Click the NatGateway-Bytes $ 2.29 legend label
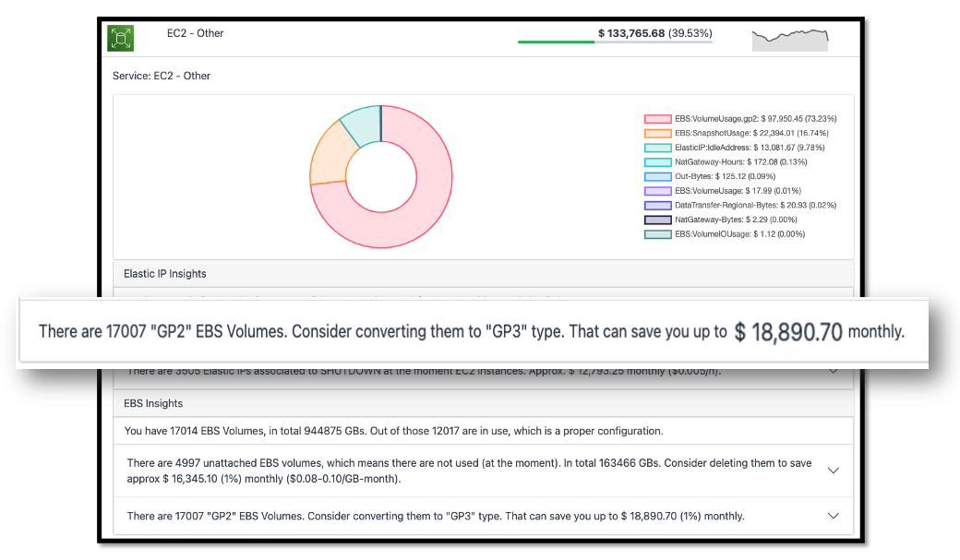Image resolution: width=960 pixels, height=560 pixels. click(736, 220)
